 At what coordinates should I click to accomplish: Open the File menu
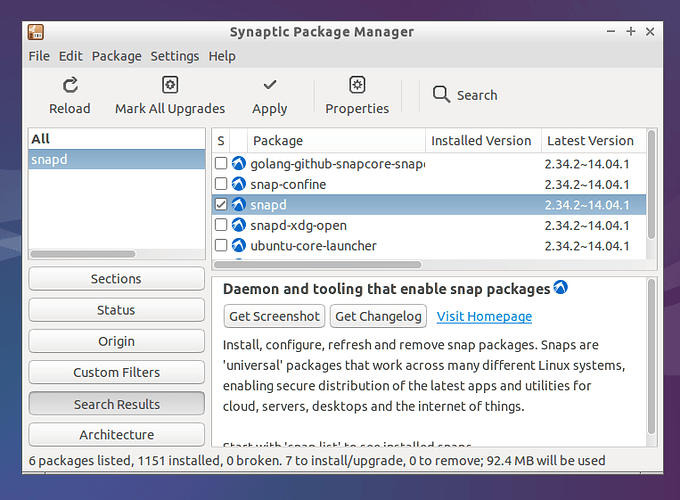[x=39, y=56]
